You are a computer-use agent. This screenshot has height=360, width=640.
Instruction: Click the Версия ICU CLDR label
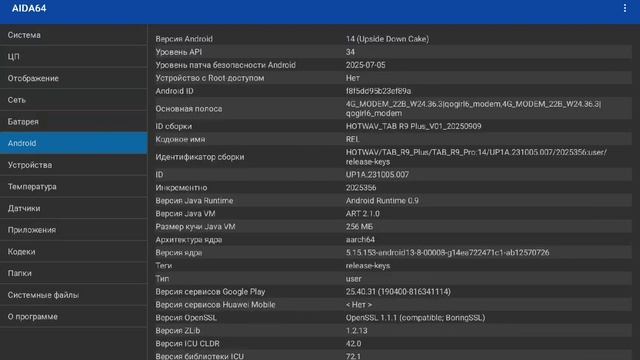(x=187, y=344)
